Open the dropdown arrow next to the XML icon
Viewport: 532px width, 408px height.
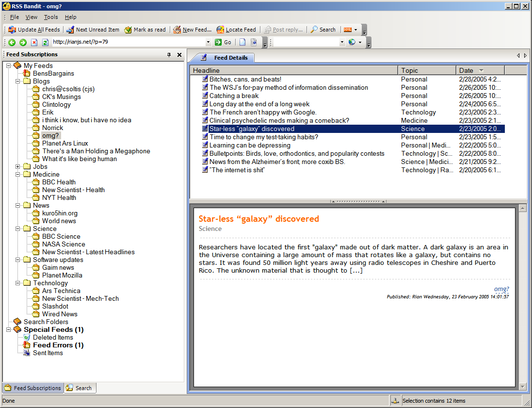coord(355,30)
